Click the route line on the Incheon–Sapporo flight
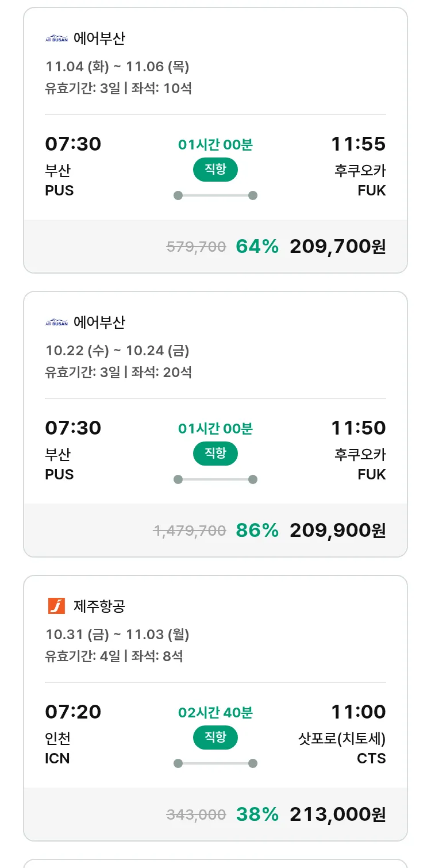Viewport: 431px width, 868px height. [215, 763]
